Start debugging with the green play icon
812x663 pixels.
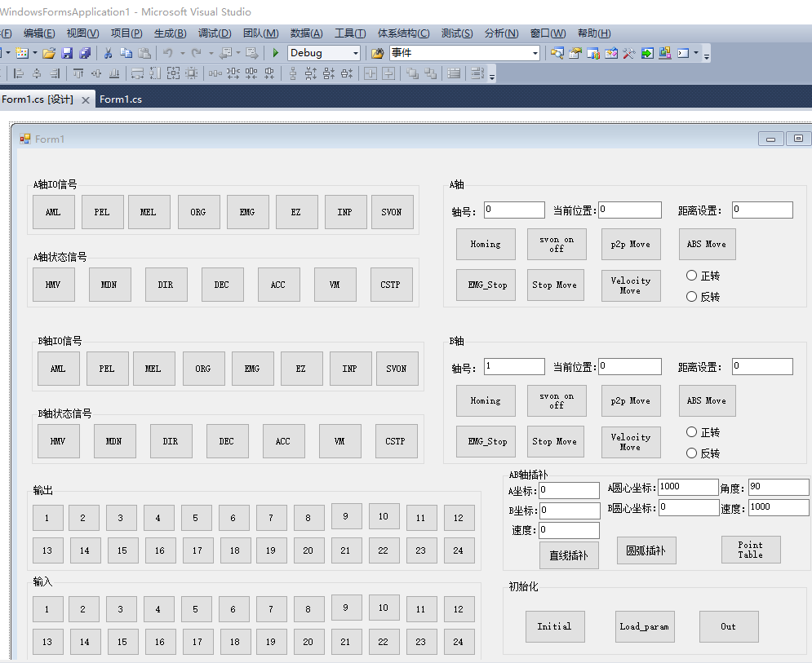pos(276,53)
